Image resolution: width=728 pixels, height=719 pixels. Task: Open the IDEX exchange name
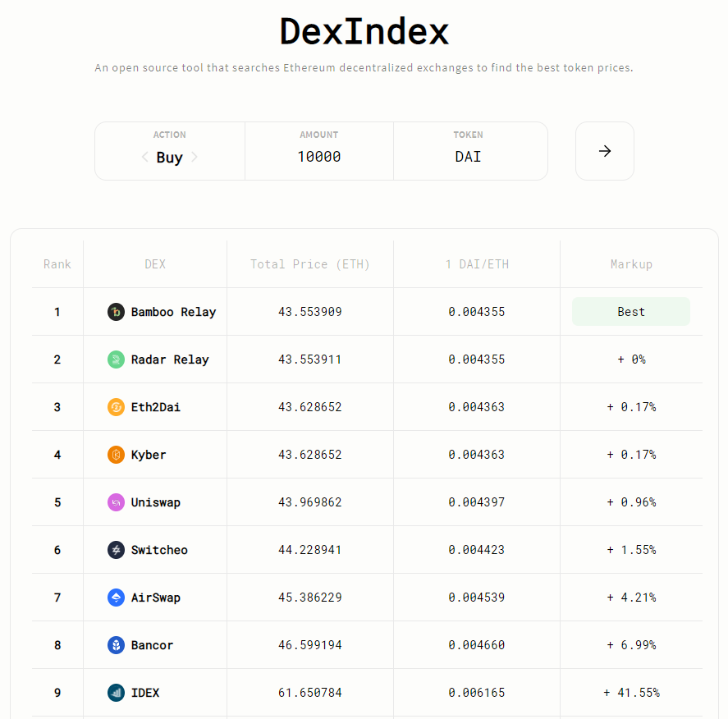(x=144, y=693)
